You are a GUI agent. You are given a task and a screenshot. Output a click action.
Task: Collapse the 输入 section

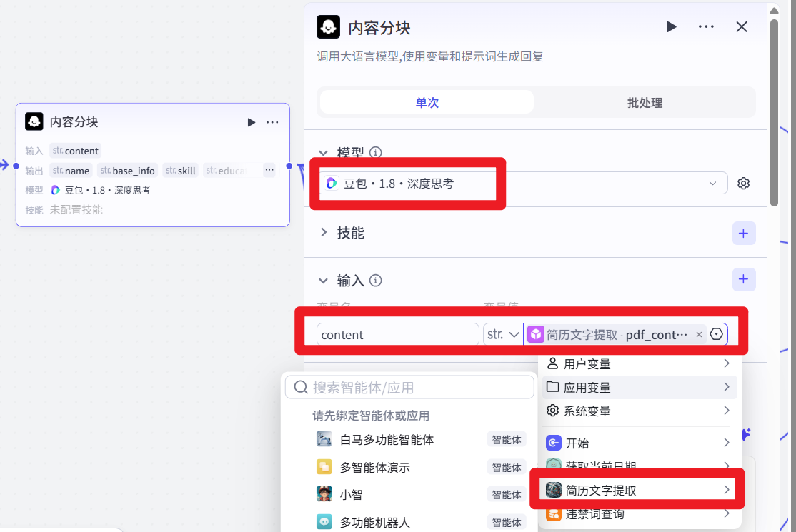click(x=324, y=281)
